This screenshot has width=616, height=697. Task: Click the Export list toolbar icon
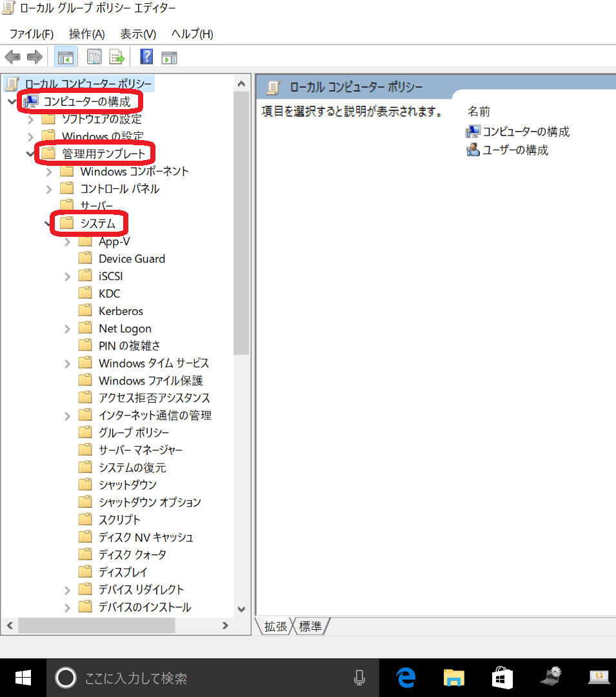117,57
